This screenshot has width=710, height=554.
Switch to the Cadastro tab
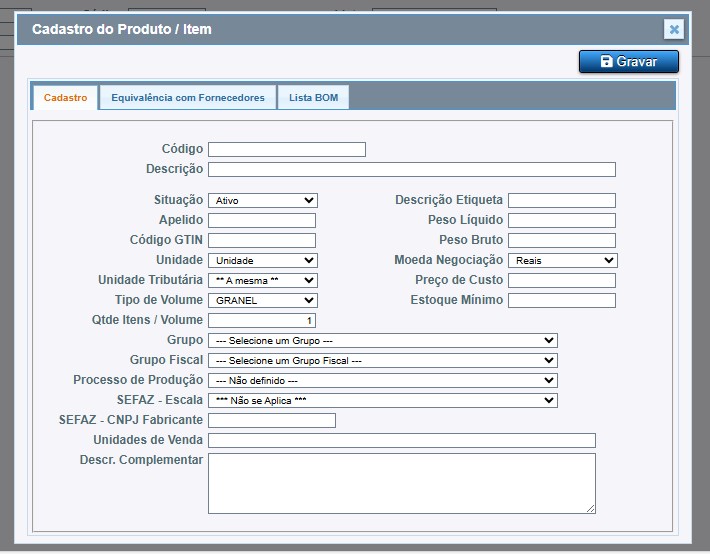pyautogui.click(x=66, y=98)
